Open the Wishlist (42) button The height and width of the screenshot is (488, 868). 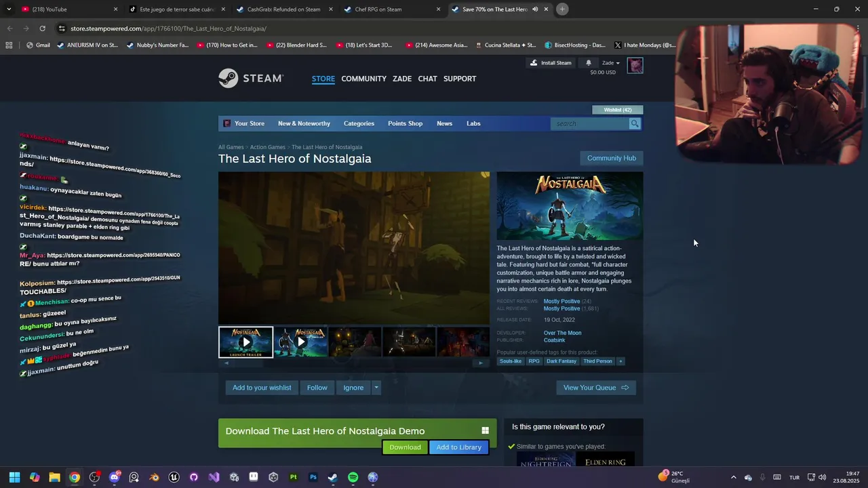click(618, 110)
